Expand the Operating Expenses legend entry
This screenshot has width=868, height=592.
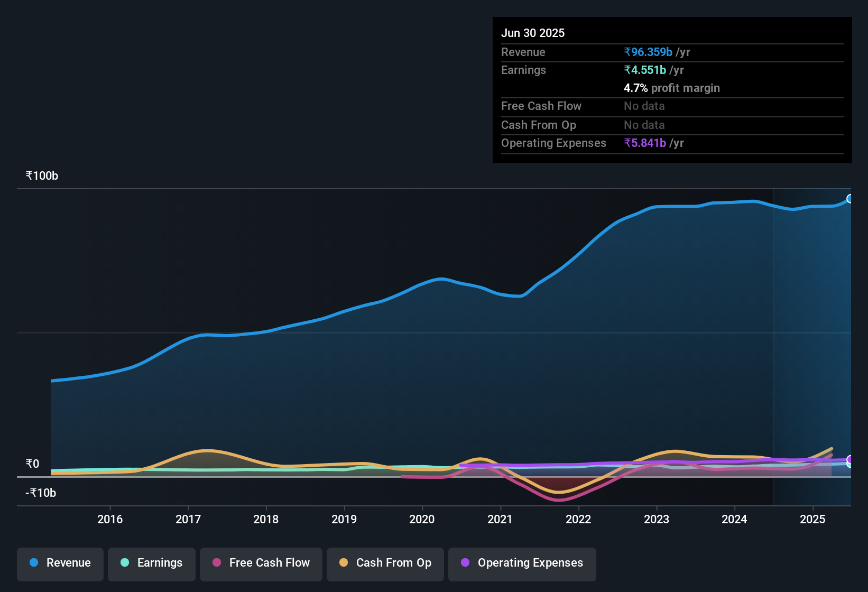[x=522, y=563]
